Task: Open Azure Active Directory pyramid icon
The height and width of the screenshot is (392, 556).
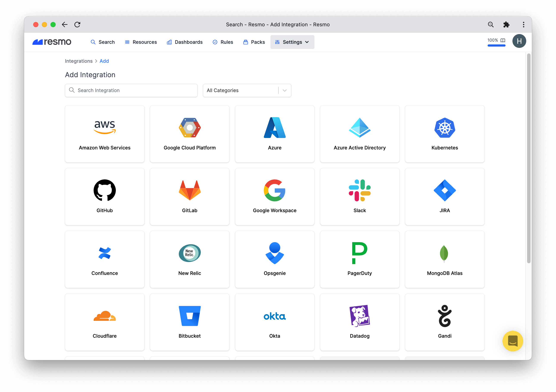Action: pos(360,127)
